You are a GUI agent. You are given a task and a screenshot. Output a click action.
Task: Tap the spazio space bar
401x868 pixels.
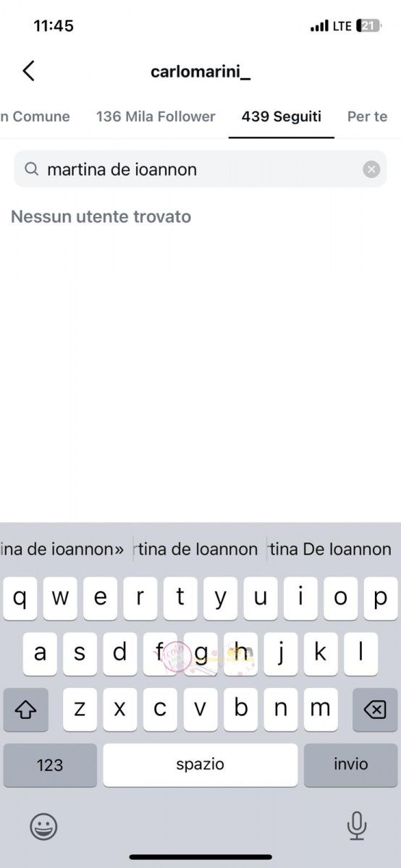pos(200,765)
